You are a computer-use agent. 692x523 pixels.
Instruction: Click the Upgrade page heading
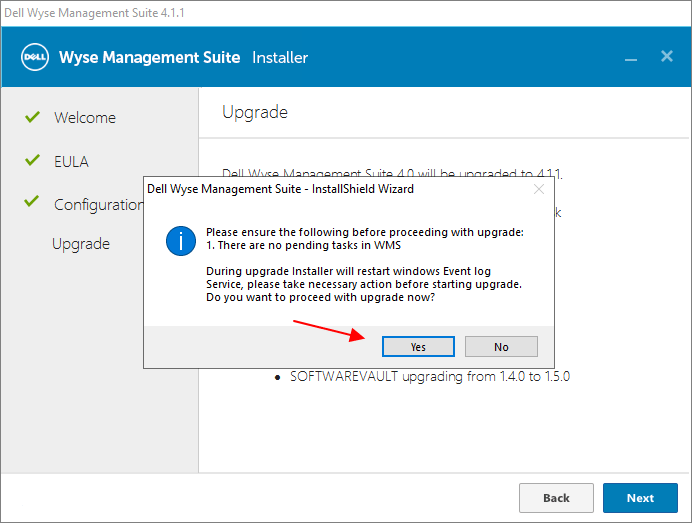(255, 112)
